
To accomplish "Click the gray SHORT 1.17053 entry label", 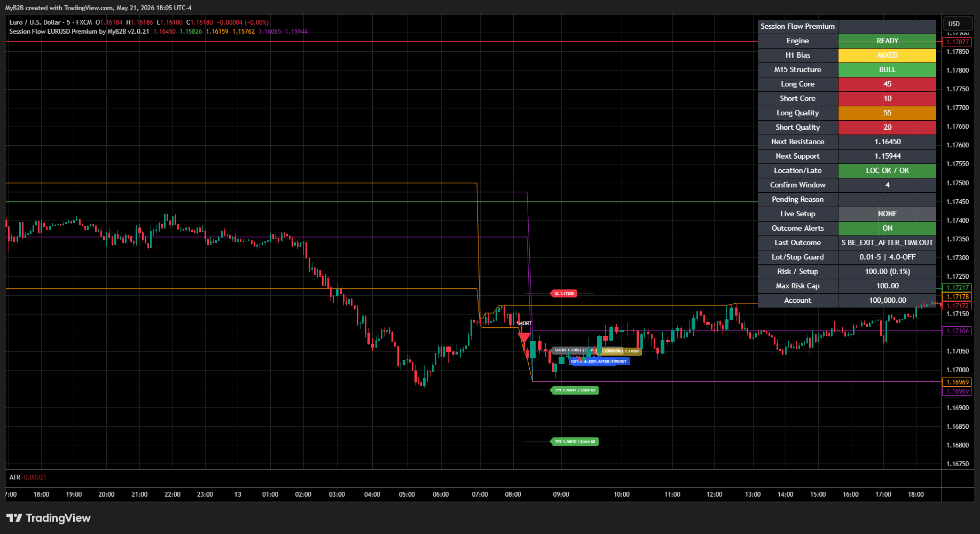I will 569,350.
